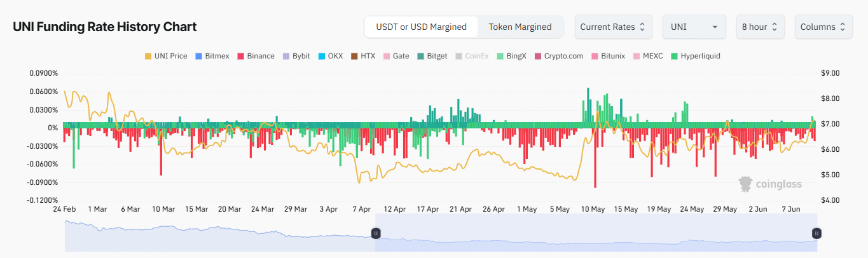The image size is (868, 258).
Task: Toggle Bitunix legend series
Action: click(609, 56)
